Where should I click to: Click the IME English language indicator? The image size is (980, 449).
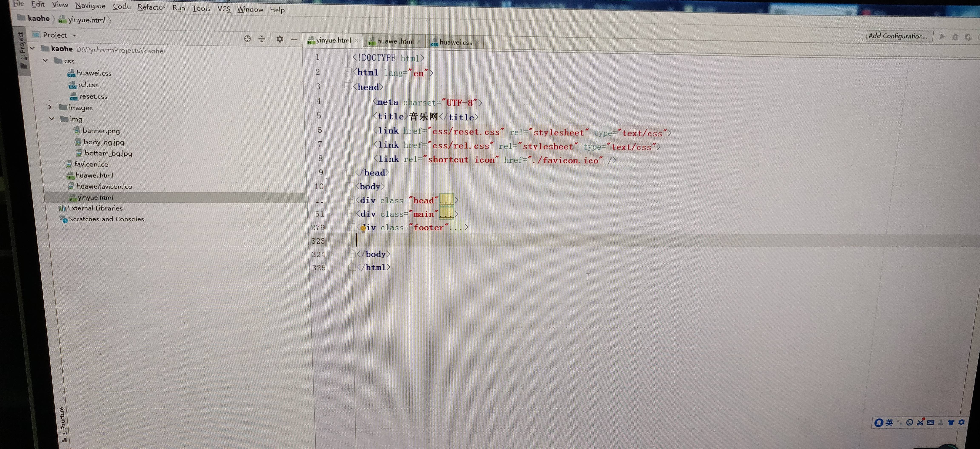tap(889, 422)
